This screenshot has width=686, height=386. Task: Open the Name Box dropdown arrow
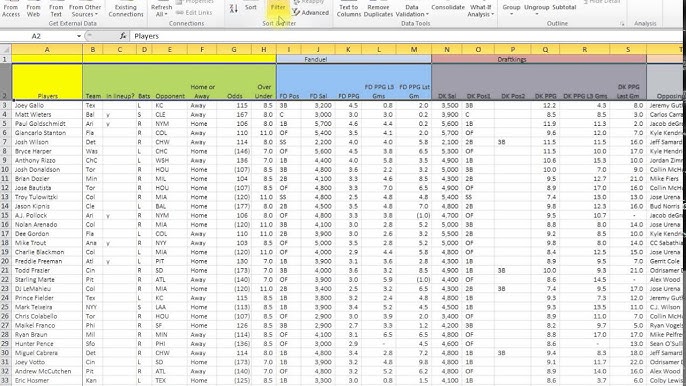[79, 36]
